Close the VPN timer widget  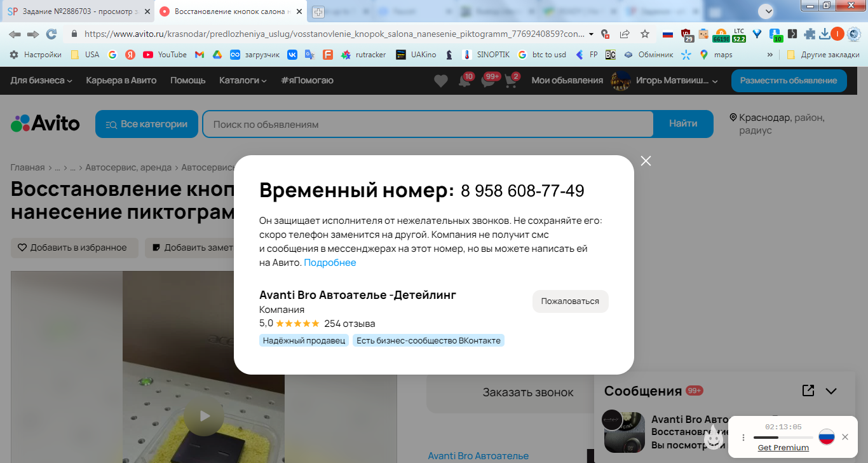point(845,437)
